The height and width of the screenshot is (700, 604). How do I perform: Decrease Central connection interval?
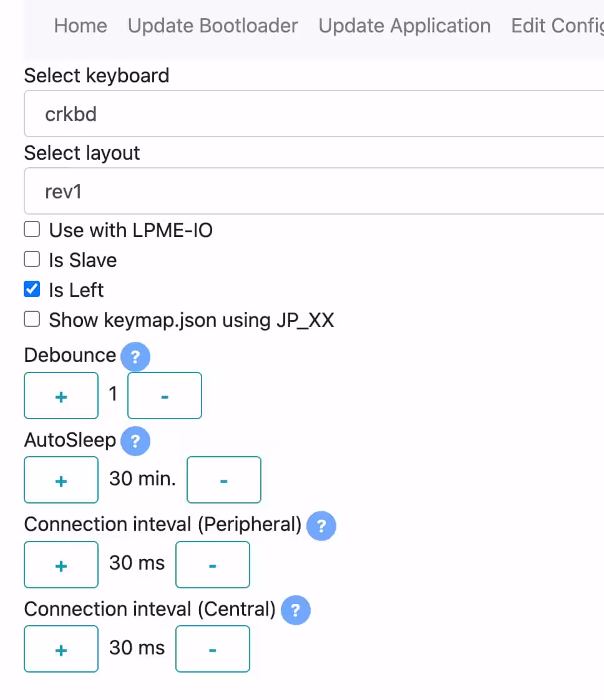coord(213,649)
